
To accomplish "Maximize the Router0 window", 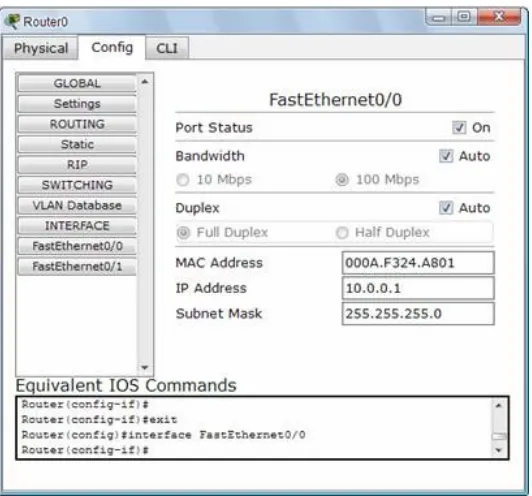I will click(464, 17).
